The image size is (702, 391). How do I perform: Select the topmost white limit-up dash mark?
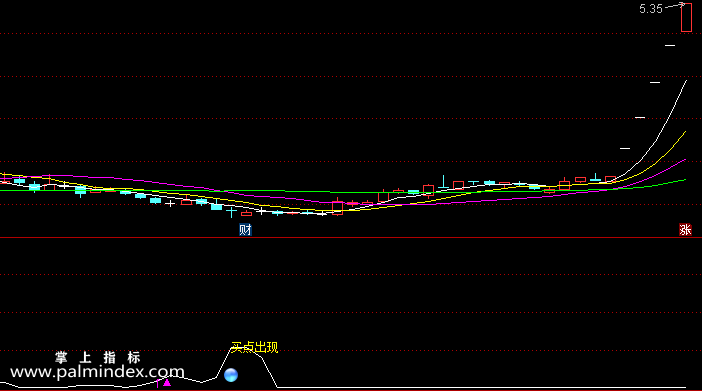click(670, 45)
